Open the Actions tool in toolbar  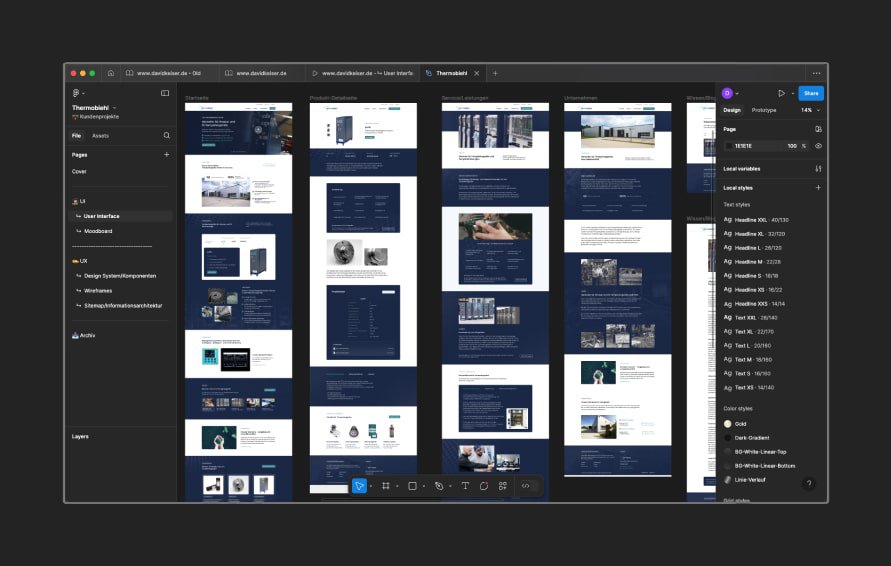coord(500,486)
